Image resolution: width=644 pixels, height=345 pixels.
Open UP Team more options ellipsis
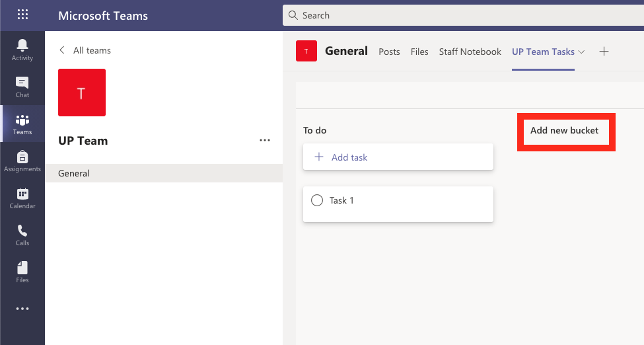pyautogui.click(x=265, y=140)
